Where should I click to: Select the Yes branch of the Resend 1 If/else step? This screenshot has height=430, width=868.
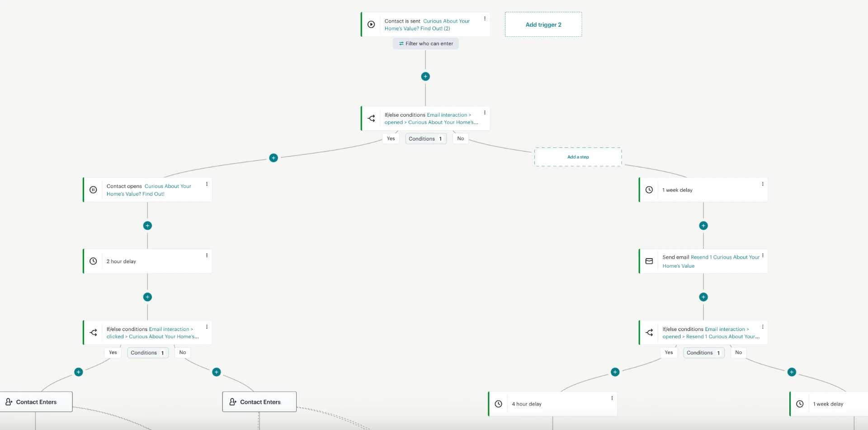tap(669, 352)
